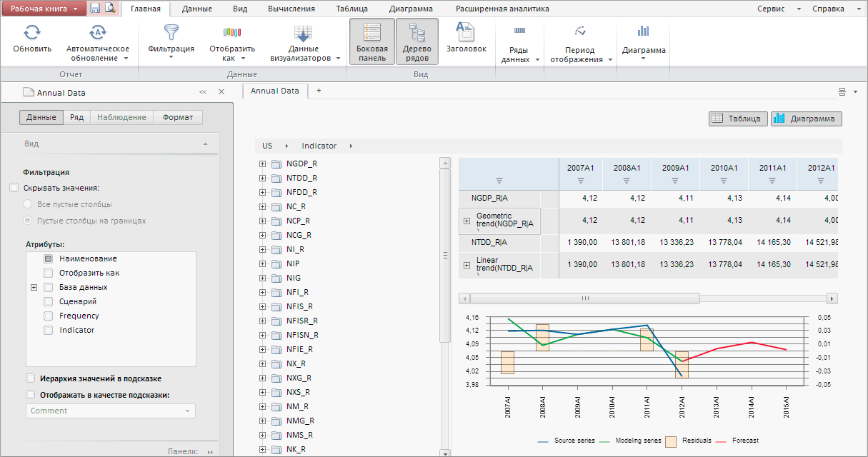Open the Фильтрация funnel tool
This screenshot has width=868, height=457.
pyautogui.click(x=171, y=34)
